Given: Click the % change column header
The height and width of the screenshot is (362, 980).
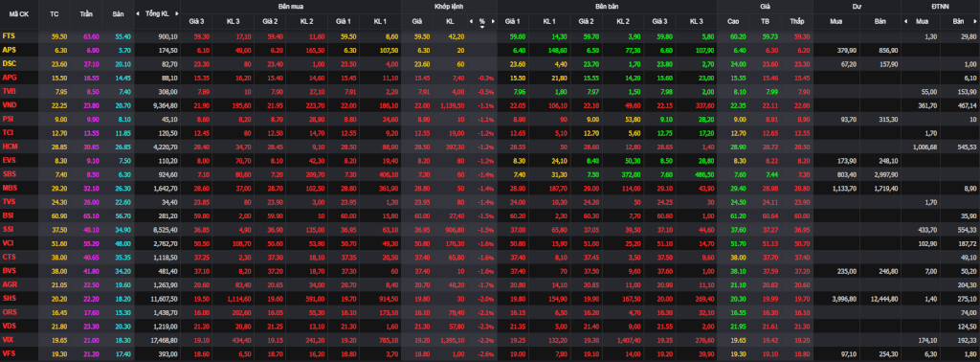Looking at the screenshot, I should 482,21.
